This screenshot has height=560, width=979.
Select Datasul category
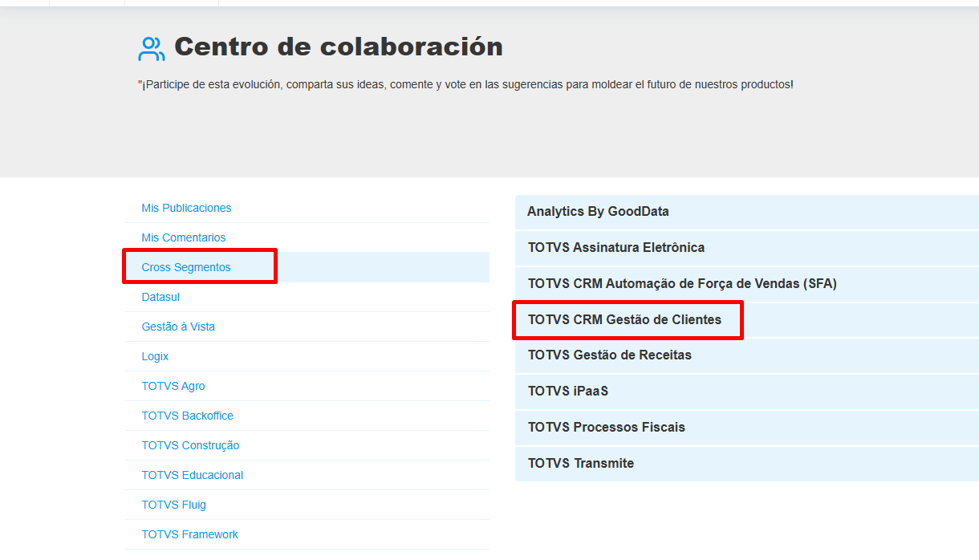tap(160, 297)
